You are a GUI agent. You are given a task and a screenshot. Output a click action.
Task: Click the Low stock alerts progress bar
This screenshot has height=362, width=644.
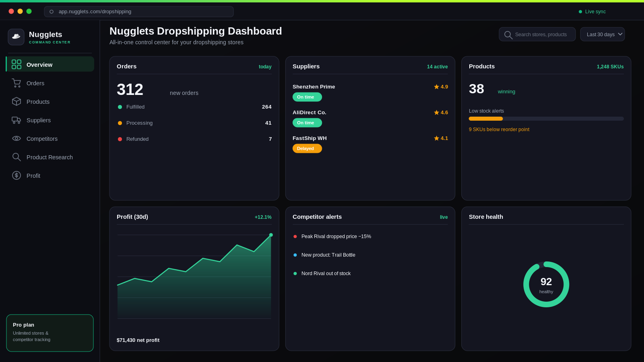tap(546, 119)
